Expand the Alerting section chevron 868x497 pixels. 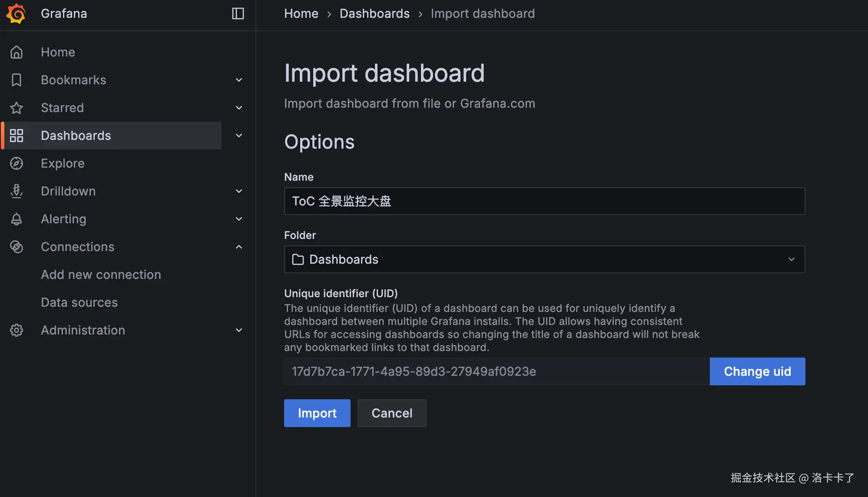239,219
